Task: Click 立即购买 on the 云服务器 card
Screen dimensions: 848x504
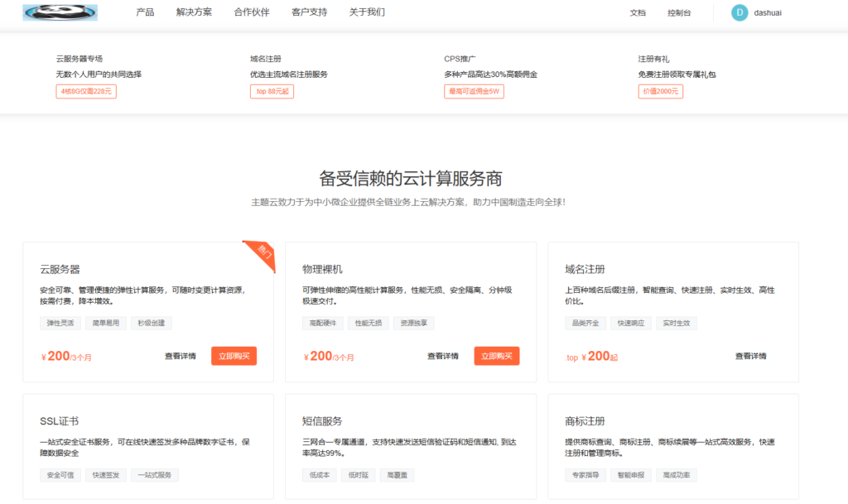Action: click(x=234, y=356)
